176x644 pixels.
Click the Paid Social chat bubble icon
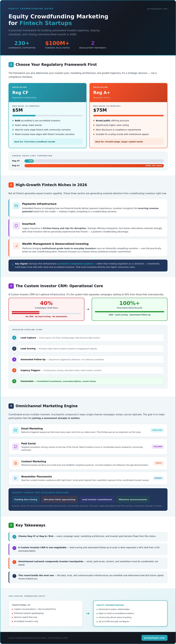tap(16, 447)
